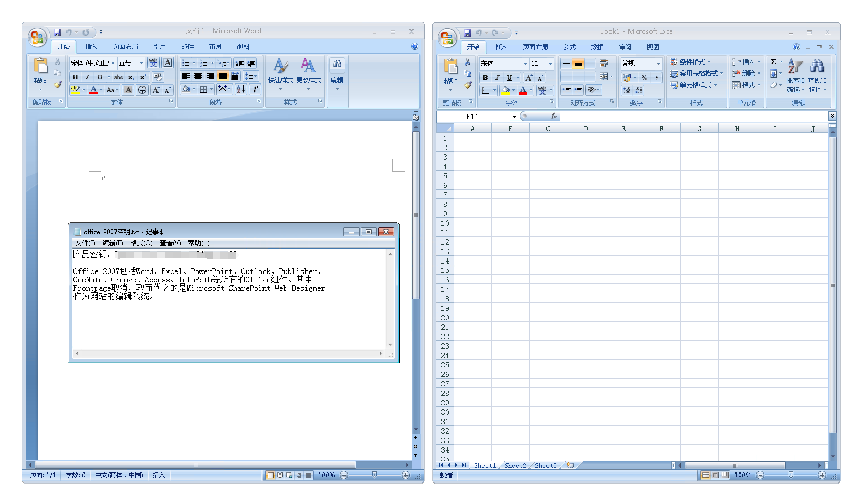Click the phonetic guide (wén) icon in Word

click(153, 62)
